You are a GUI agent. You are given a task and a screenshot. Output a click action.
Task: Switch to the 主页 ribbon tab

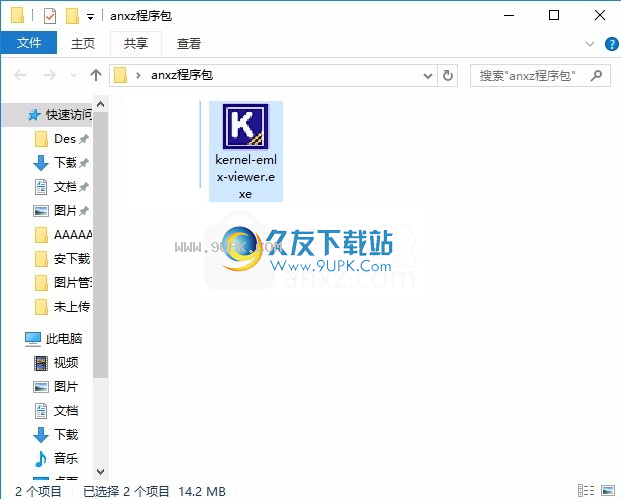point(83,43)
